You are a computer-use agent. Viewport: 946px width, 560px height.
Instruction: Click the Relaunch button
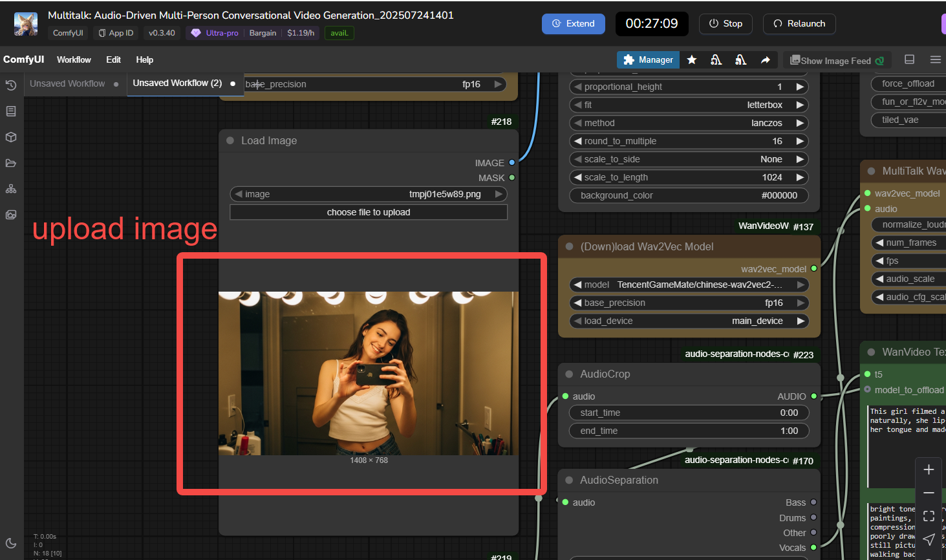tap(799, 23)
